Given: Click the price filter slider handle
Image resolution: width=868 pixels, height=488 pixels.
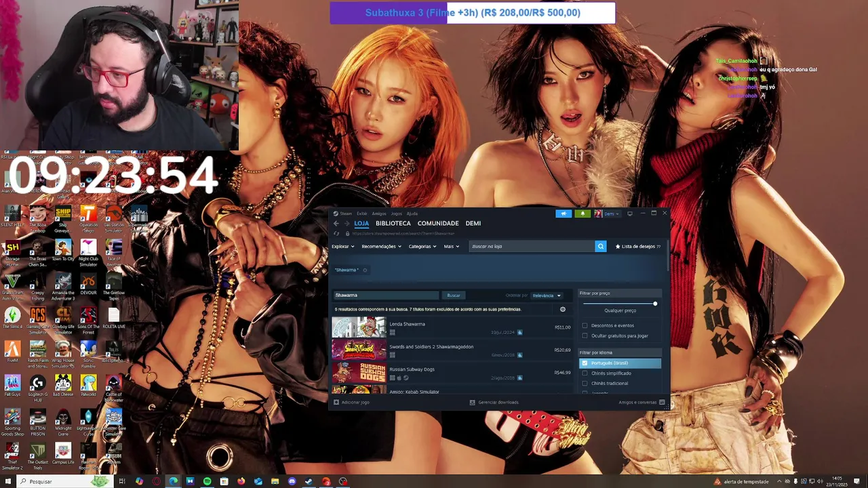Looking at the screenshot, I should pyautogui.click(x=655, y=304).
